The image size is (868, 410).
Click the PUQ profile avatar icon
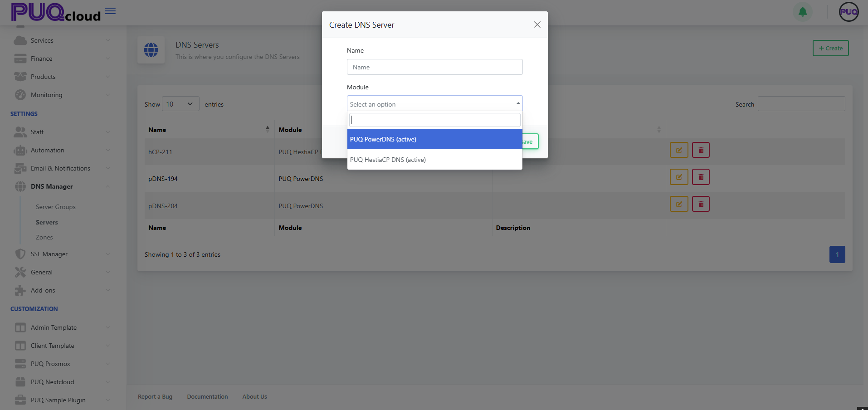pyautogui.click(x=848, y=12)
